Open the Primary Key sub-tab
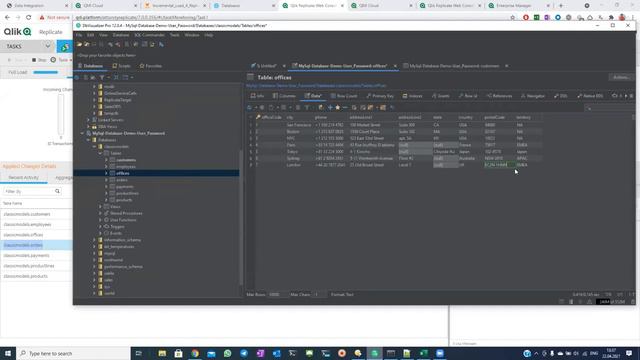This screenshot has height=360, width=640. click(380, 96)
